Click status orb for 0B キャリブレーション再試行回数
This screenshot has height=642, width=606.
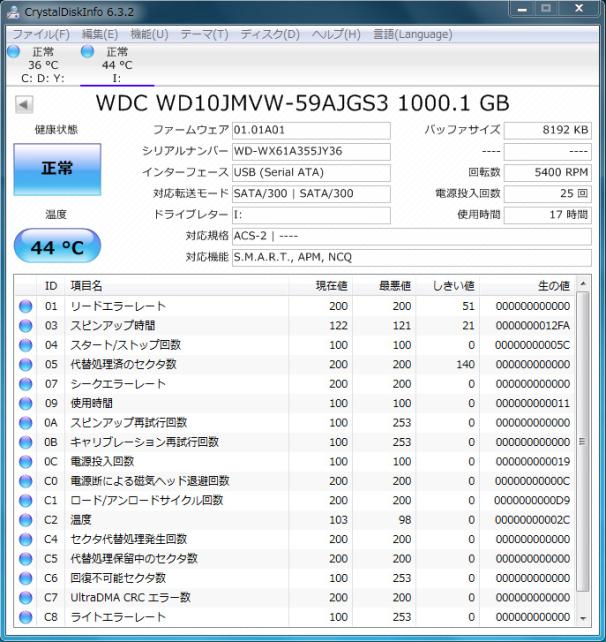coord(25,442)
